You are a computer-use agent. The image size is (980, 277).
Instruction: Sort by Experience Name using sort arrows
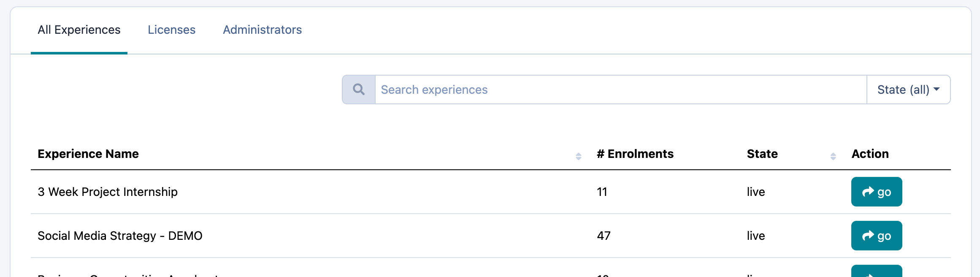pyautogui.click(x=578, y=156)
